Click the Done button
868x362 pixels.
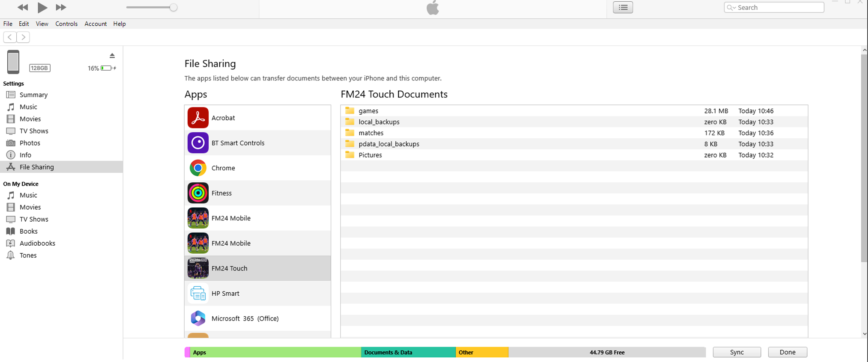pyautogui.click(x=787, y=352)
